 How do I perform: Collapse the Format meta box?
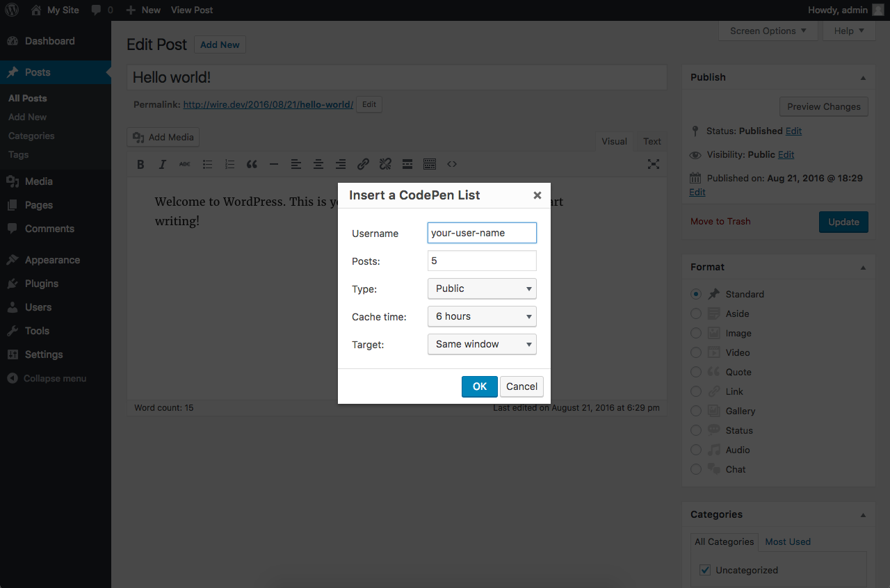tap(863, 268)
